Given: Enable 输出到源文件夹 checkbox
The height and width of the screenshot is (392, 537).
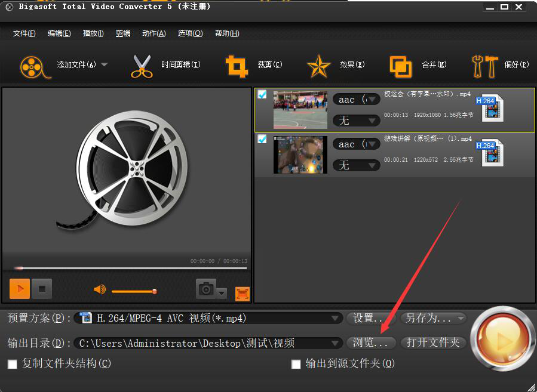Looking at the screenshot, I should pyautogui.click(x=296, y=364).
